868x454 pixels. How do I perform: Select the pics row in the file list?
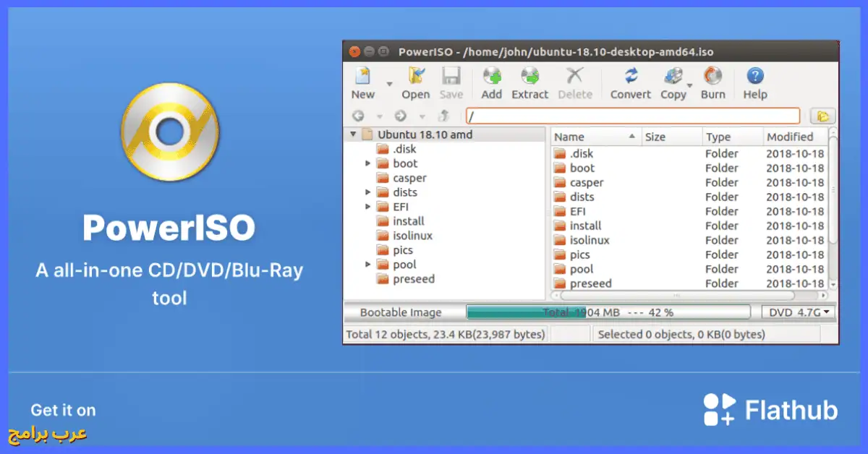[x=689, y=254]
